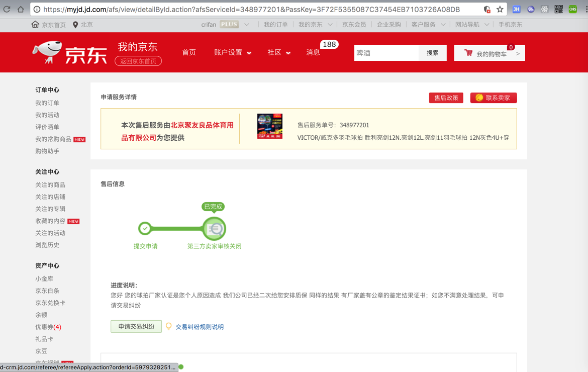Open 小金库 in sidebar

[44, 278]
